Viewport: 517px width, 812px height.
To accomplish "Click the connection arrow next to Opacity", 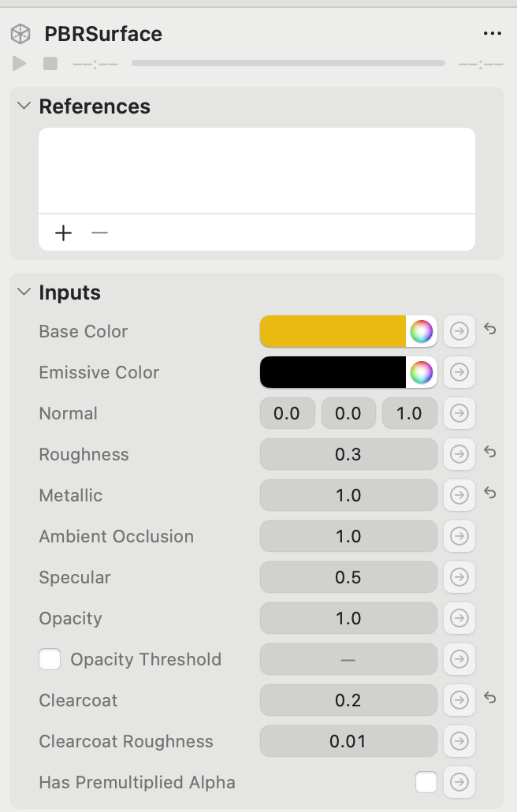I will click(459, 618).
